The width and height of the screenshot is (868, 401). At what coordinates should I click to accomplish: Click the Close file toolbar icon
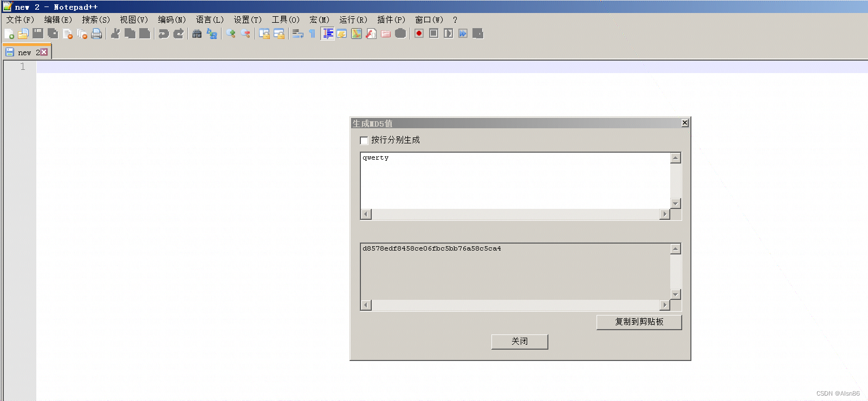pyautogui.click(x=68, y=34)
